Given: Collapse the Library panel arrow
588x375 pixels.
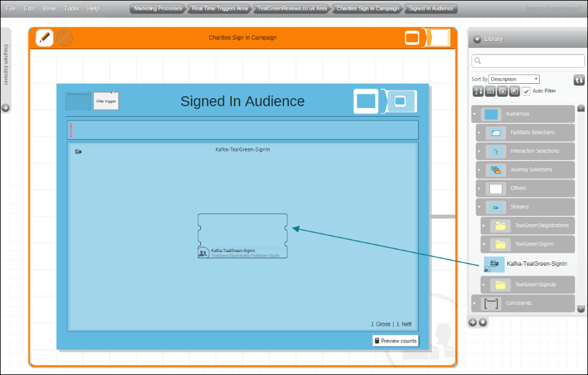Looking at the screenshot, I should point(477,39).
